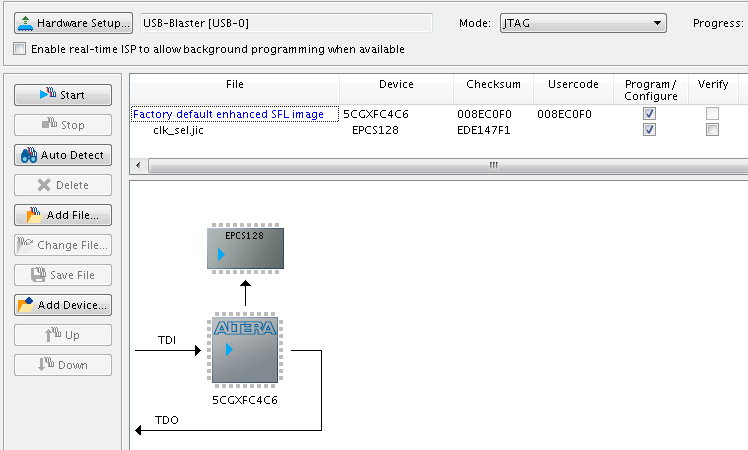Toggle Program/Configure for clk_sel.jic row
Image resolution: width=748 pixels, height=450 pixels.
click(649, 130)
